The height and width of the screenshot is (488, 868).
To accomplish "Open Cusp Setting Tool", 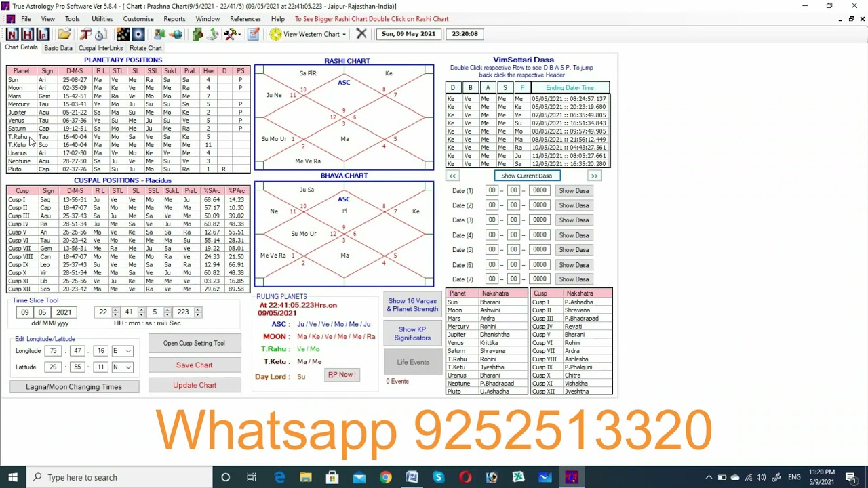I will click(x=194, y=343).
